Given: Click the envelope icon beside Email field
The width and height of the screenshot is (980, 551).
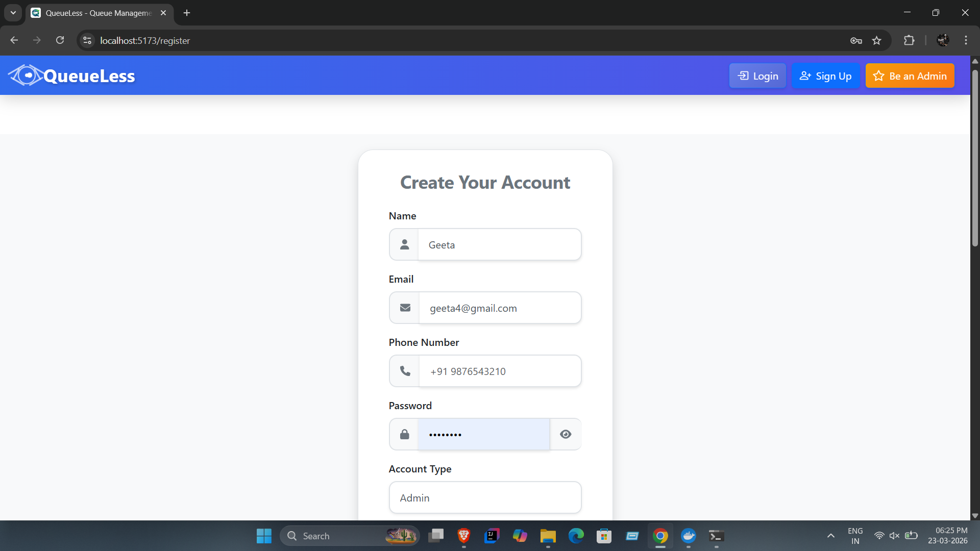Looking at the screenshot, I should point(405,308).
